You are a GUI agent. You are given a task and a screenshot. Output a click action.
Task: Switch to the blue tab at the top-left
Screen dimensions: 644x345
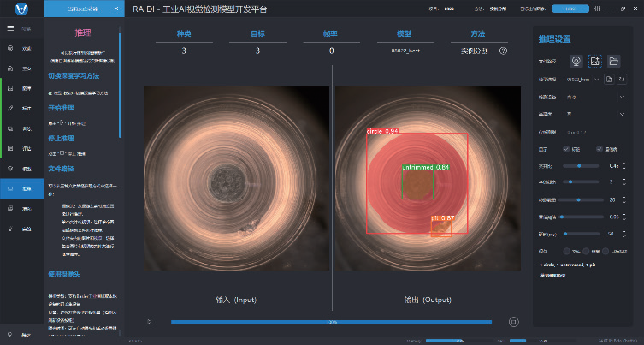[x=84, y=9]
